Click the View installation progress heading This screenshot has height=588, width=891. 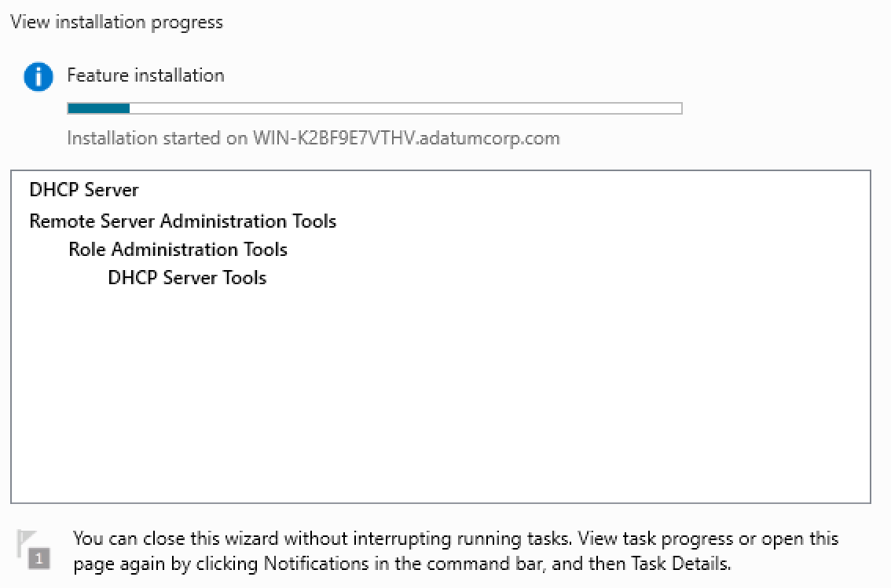(x=116, y=22)
